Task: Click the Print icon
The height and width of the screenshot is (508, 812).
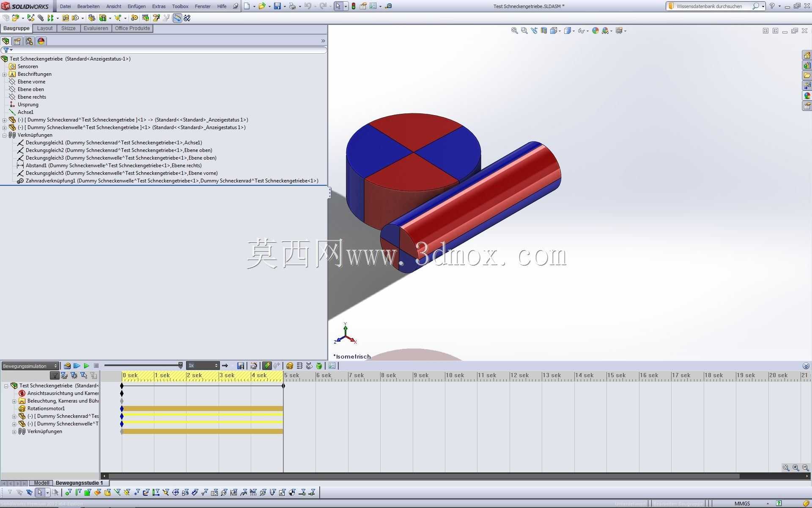Action: click(292, 6)
